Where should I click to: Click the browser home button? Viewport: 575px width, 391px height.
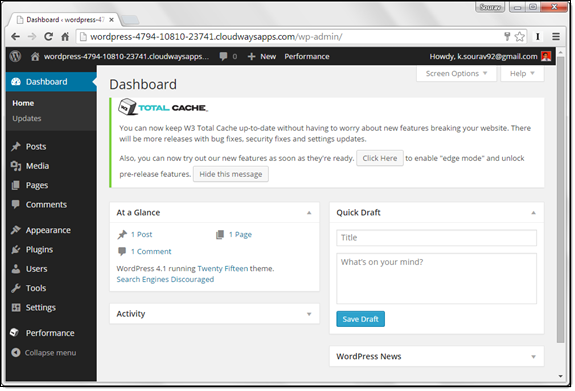coord(65,37)
